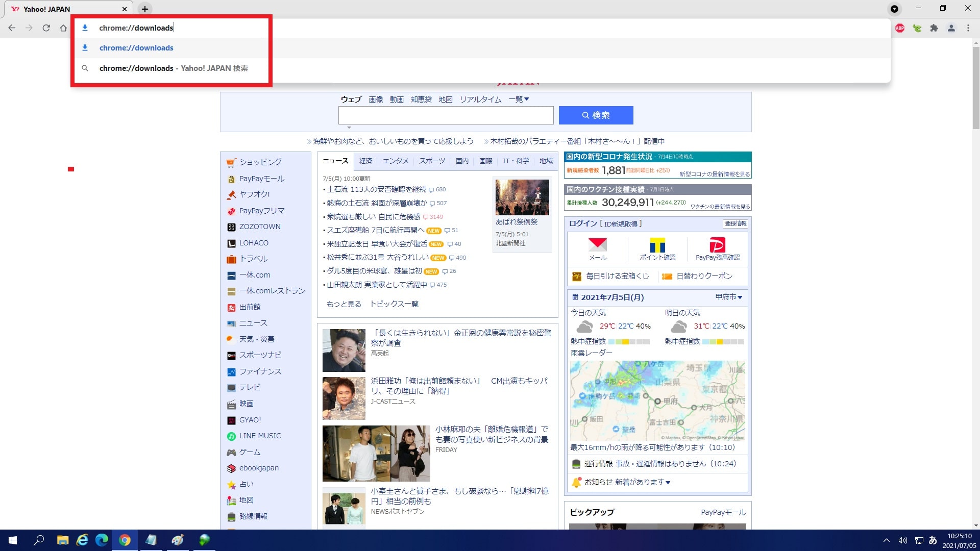This screenshot has height=551, width=980.
Task: Close the Yahoo! JAPAN tab
Action: coord(125,9)
